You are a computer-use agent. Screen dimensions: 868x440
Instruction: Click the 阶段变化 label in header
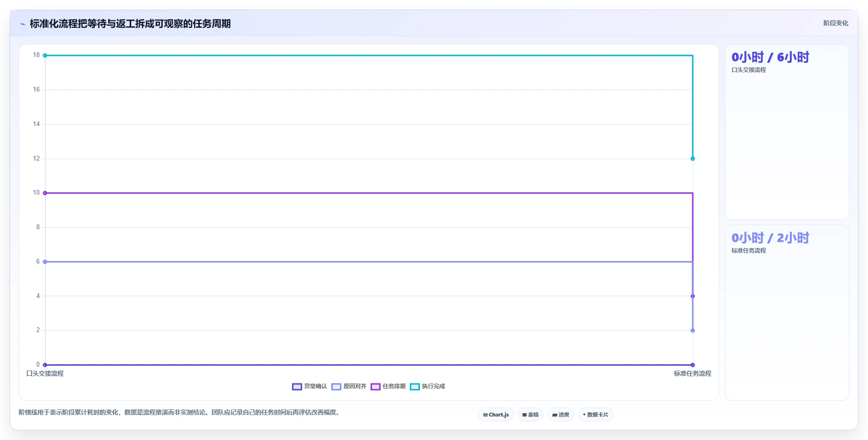(835, 23)
